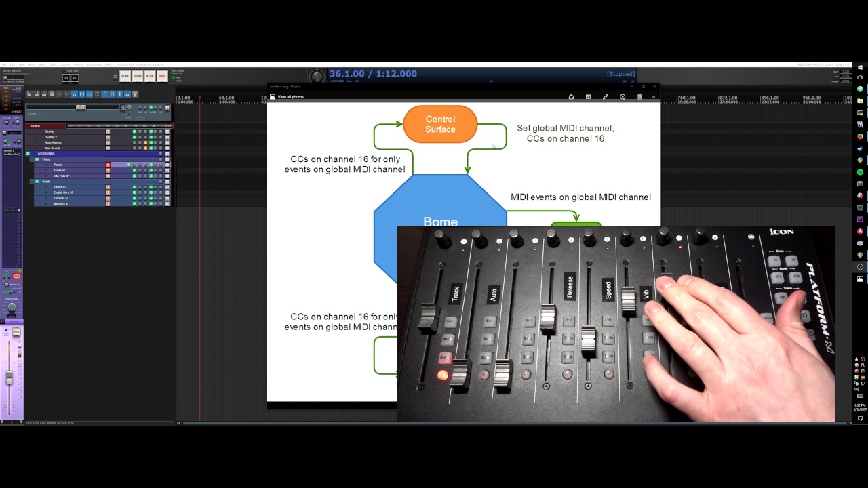Click the funnel filter toolbar icon

[135, 94]
